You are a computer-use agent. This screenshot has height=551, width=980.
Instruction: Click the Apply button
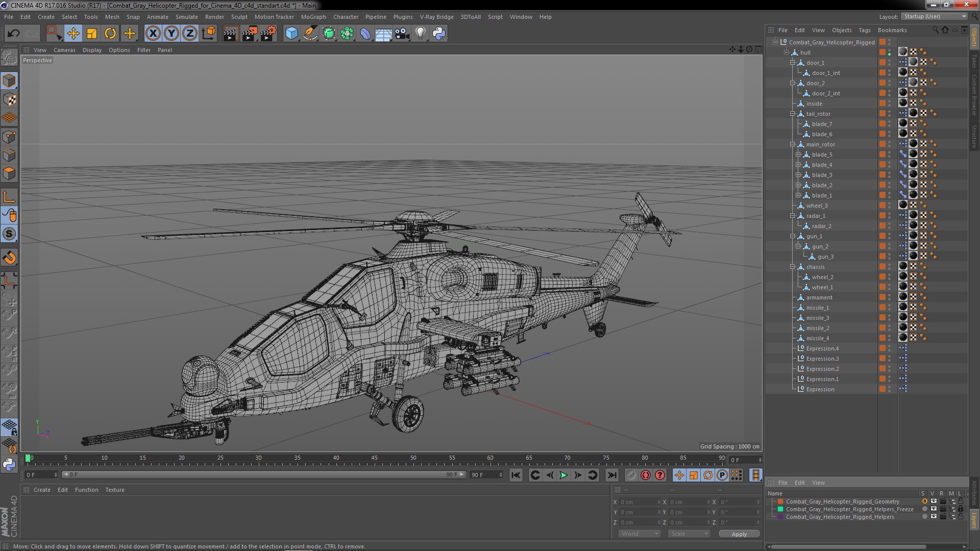pos(739,534)
